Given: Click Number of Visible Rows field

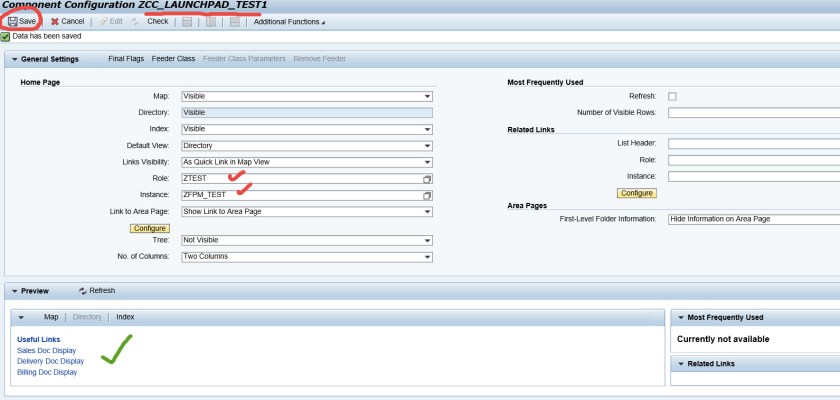Looking at the screenshot, I should click(754, 112).
